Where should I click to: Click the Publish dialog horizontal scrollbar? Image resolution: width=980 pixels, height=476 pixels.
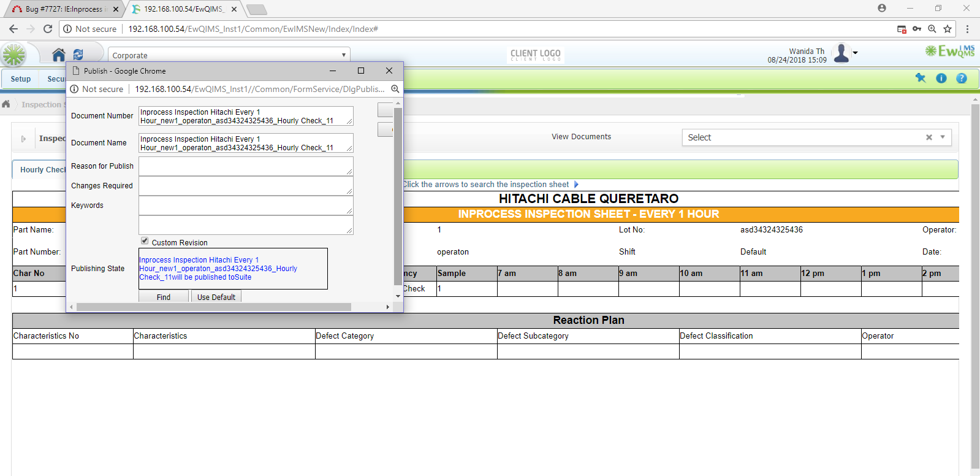point(213,307)
